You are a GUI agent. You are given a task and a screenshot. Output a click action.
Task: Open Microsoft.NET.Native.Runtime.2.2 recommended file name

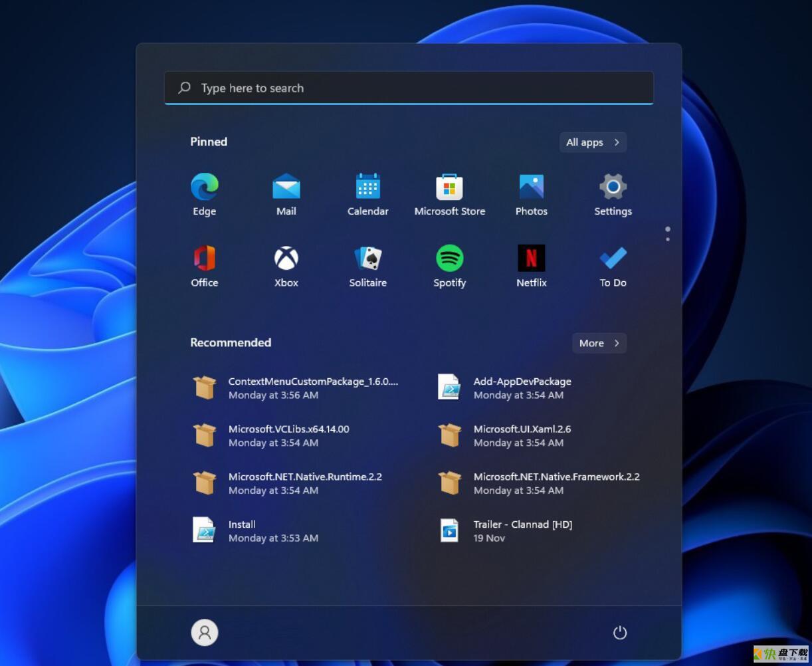(x=306, y=477)
